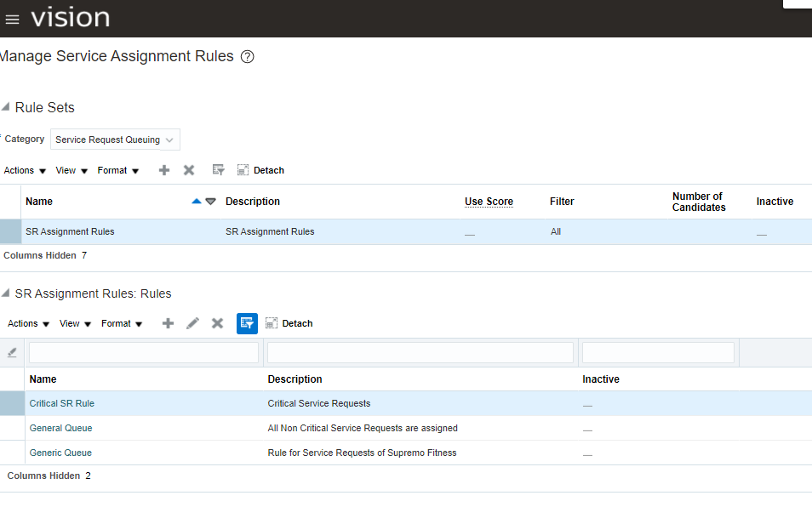The image size is (812, 524).
Task: Click the Rule Sets Inactive column header
Action: tap(775, 202)
